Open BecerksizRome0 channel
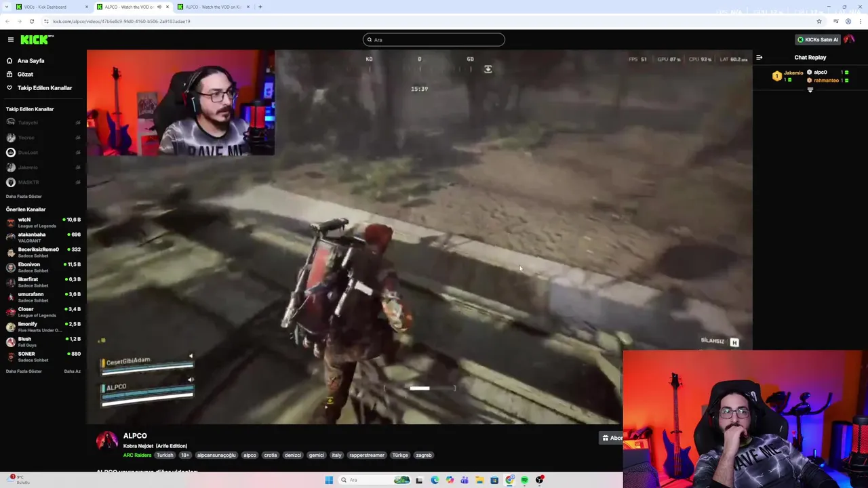Image resolution: width=868 pixels, height=488 pixels. [43, 252]
